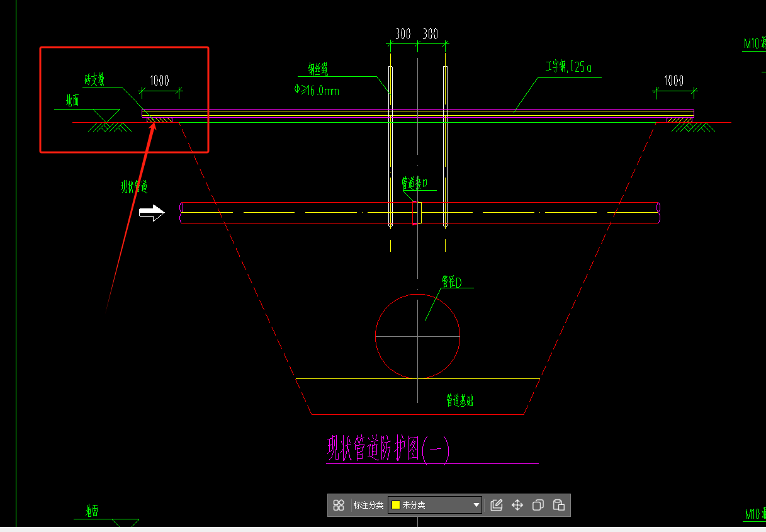Click the Φ≥16.0mm dimension text
Viewport: 766px width, 532px height.
317,91
